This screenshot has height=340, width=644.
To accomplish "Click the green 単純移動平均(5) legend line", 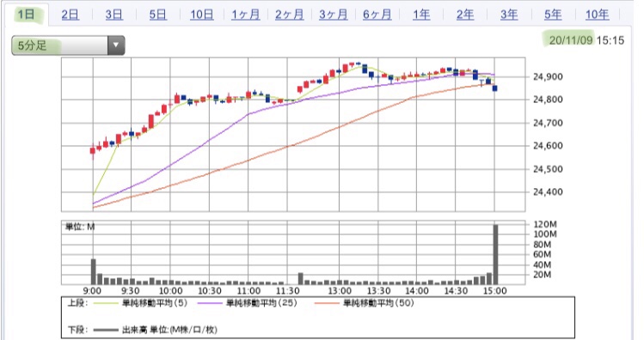I will [x=105, y=304].
